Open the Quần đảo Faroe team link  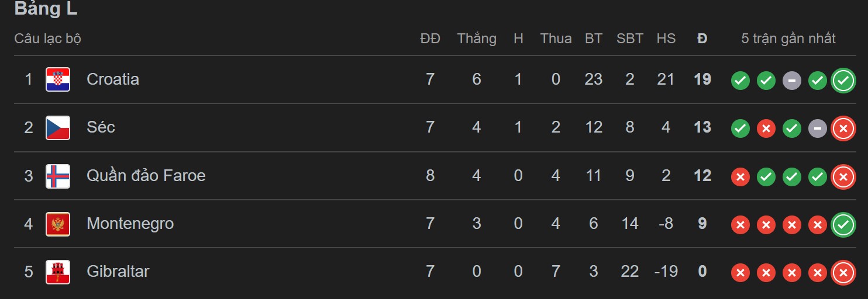point(146,176)
